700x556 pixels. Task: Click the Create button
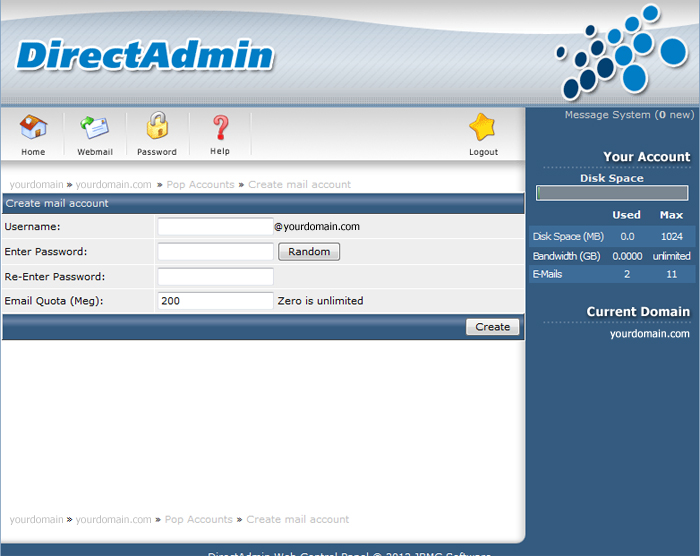pyautogui.click(x=492, y=327)
